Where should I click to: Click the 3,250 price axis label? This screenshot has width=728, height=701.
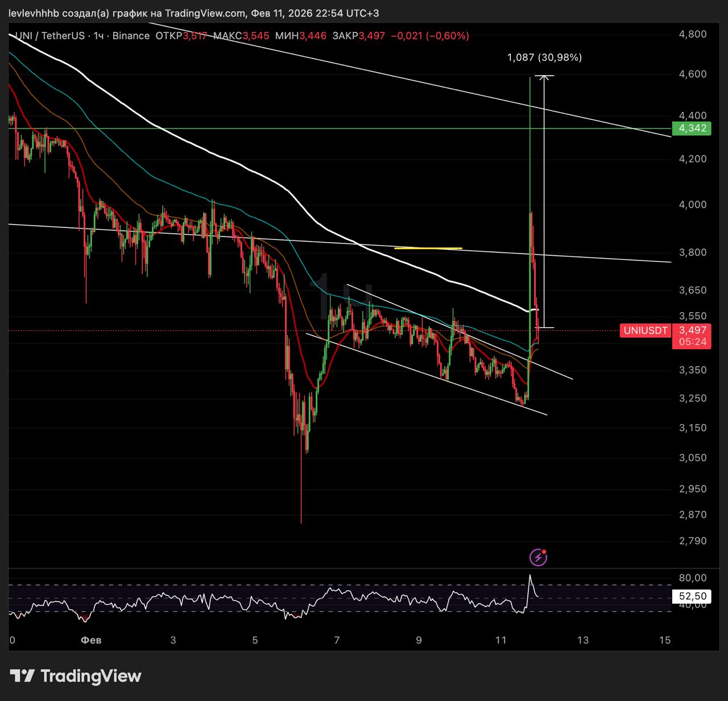693,399
